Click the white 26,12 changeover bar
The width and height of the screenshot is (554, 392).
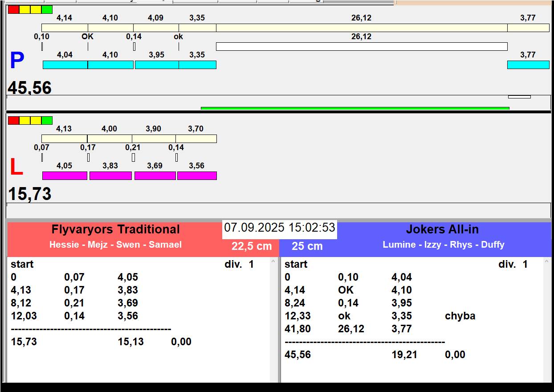coord(361,46)
